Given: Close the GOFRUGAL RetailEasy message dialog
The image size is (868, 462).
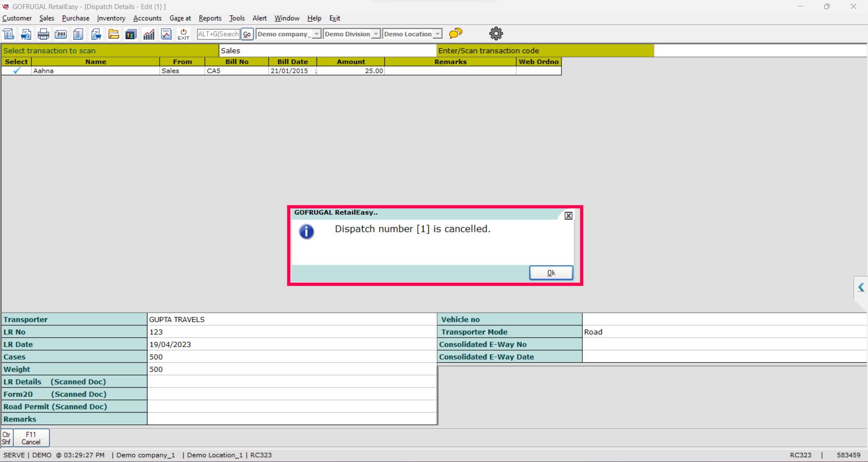Looking at the screenshot, I should click(569, 216).
